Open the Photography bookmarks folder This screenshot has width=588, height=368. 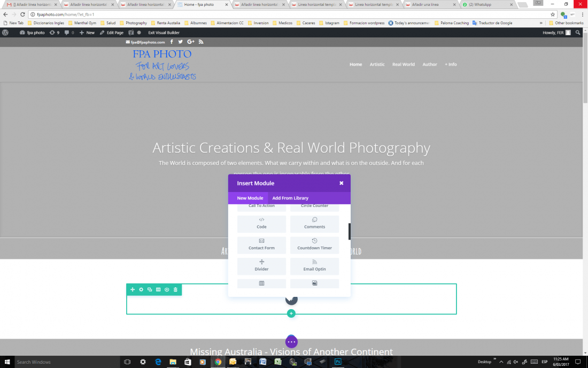(133, 23)
